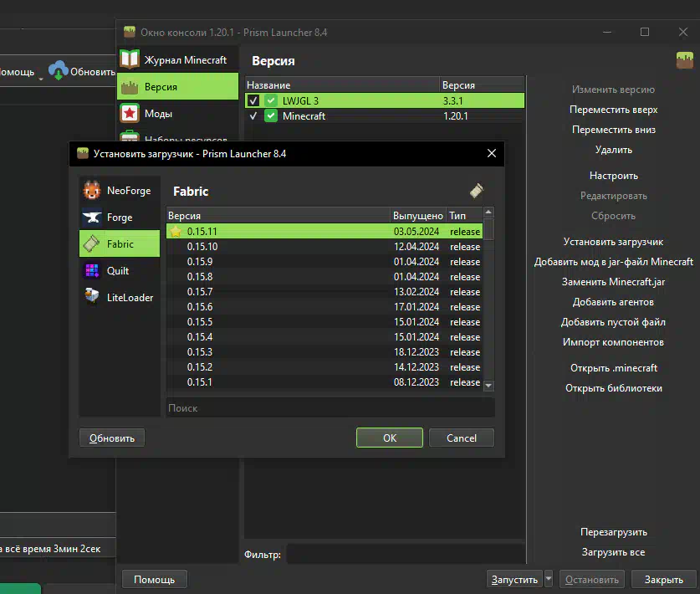Image resolution: width=700 pixels, height=594 pixels.
Task: Focus the Поиск search field
Action: pyautogui.click(x=330, y=407)
